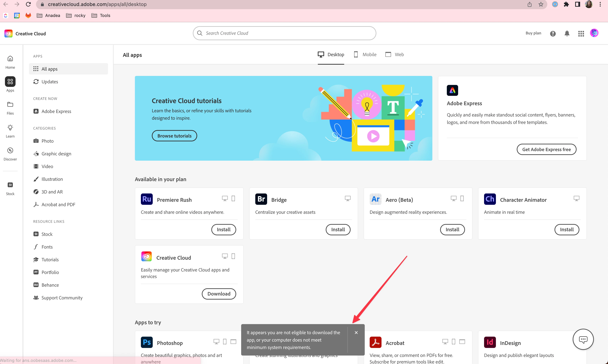Open Files in the left rail

point(10,108)
